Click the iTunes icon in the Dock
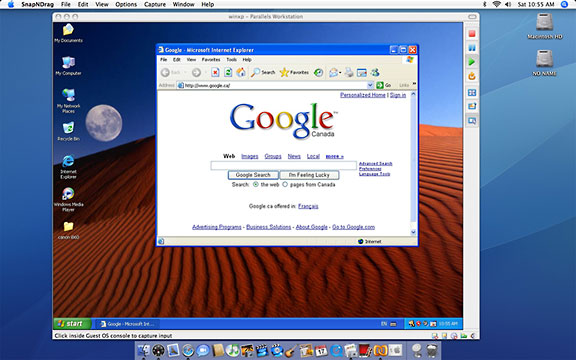Viewport: 576px width, 360px height. click(x=232, y=350)
